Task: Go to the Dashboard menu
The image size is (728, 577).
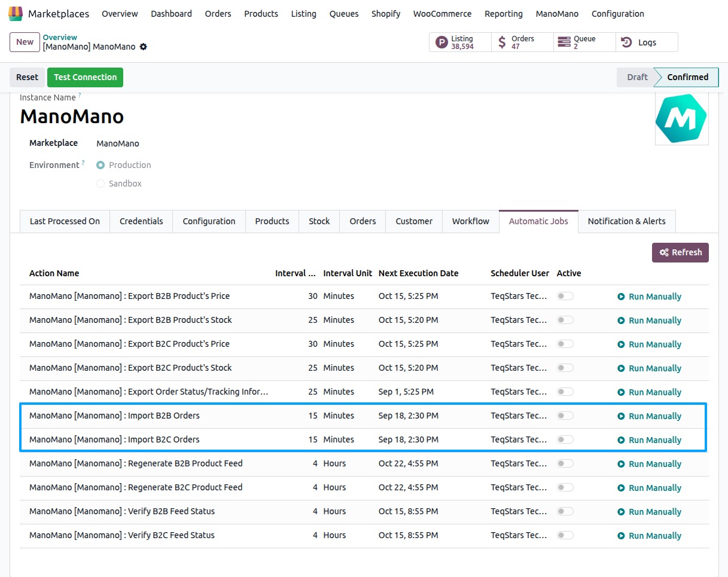Action: (171, 13)
